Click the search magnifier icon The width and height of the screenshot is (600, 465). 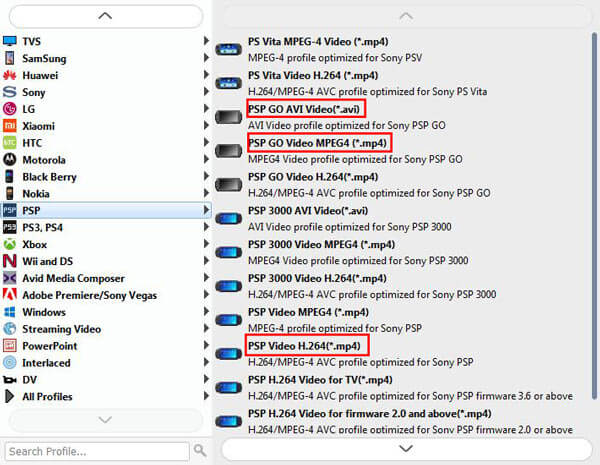[x=200, y=450]
